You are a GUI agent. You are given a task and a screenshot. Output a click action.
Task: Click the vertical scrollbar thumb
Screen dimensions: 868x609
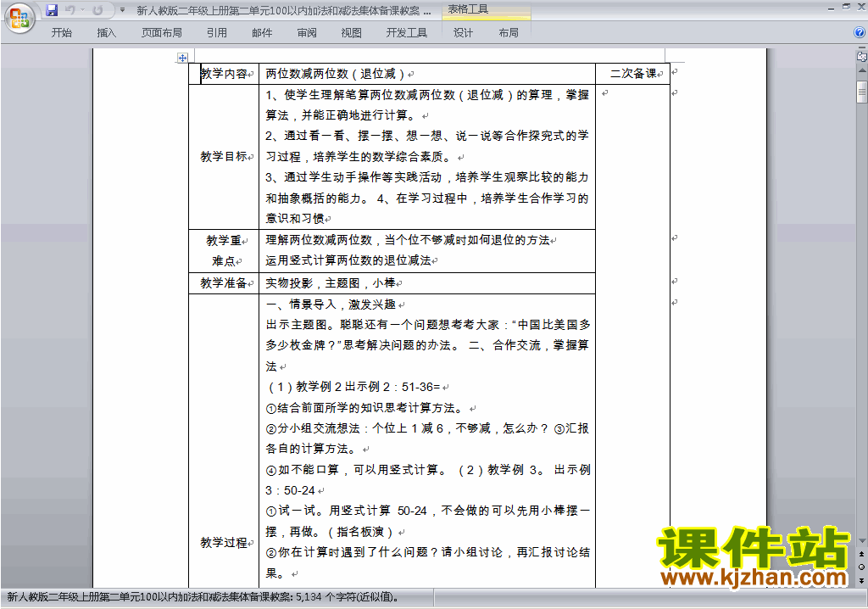tap(862, 92)
